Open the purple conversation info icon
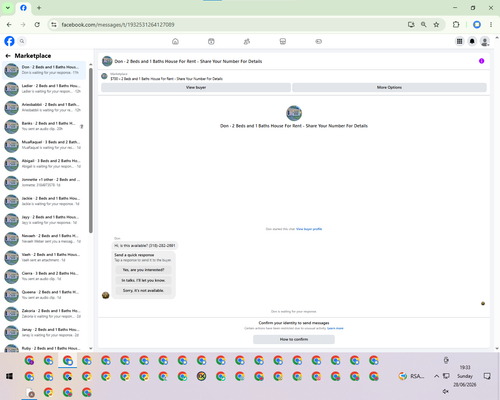The width and height of the screenshot is (500, 400). tap(481, 61)
